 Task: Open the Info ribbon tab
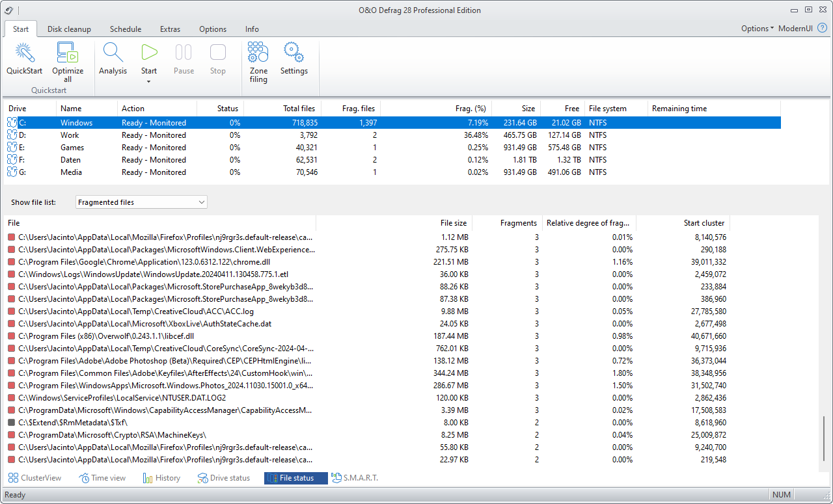click(x=252, y=29)
